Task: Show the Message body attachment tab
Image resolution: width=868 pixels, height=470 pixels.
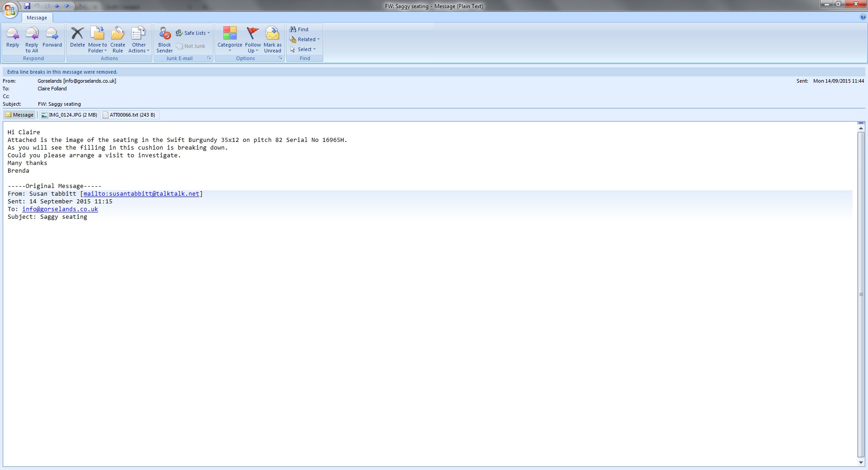Action: click(x=19, y=115)
